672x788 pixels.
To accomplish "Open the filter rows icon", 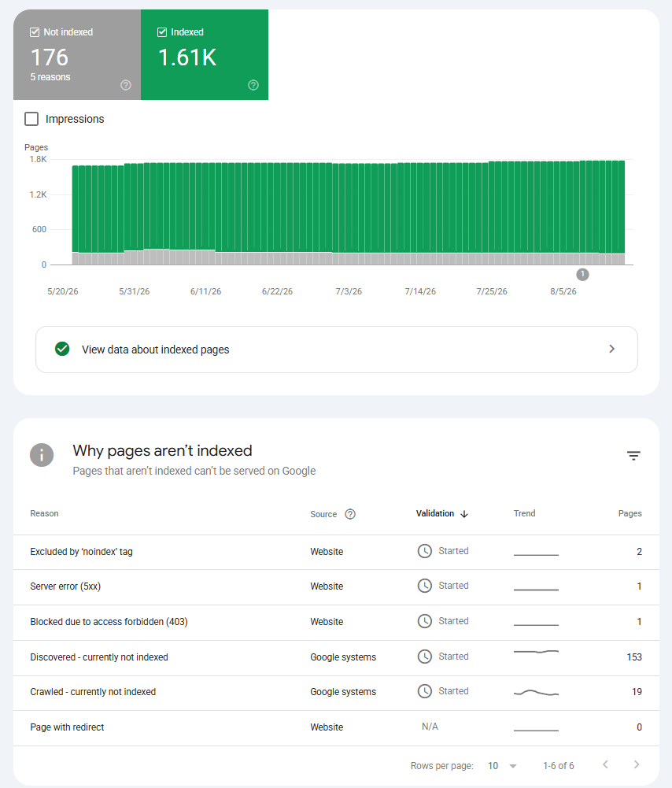I will pos(633,455).
